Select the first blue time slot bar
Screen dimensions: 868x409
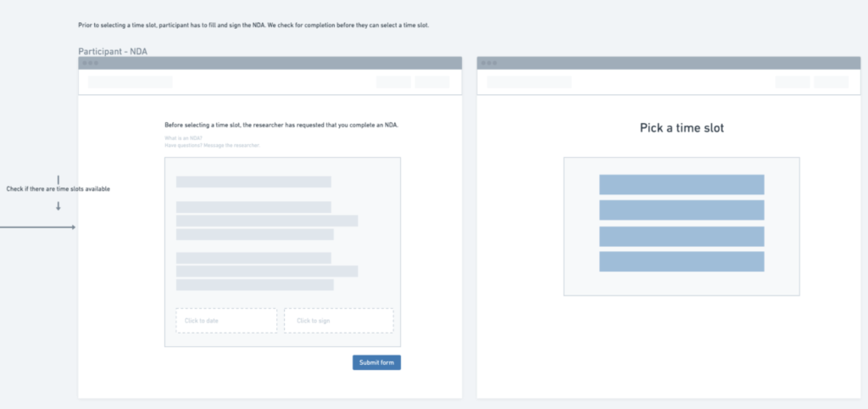click(682, 184)
